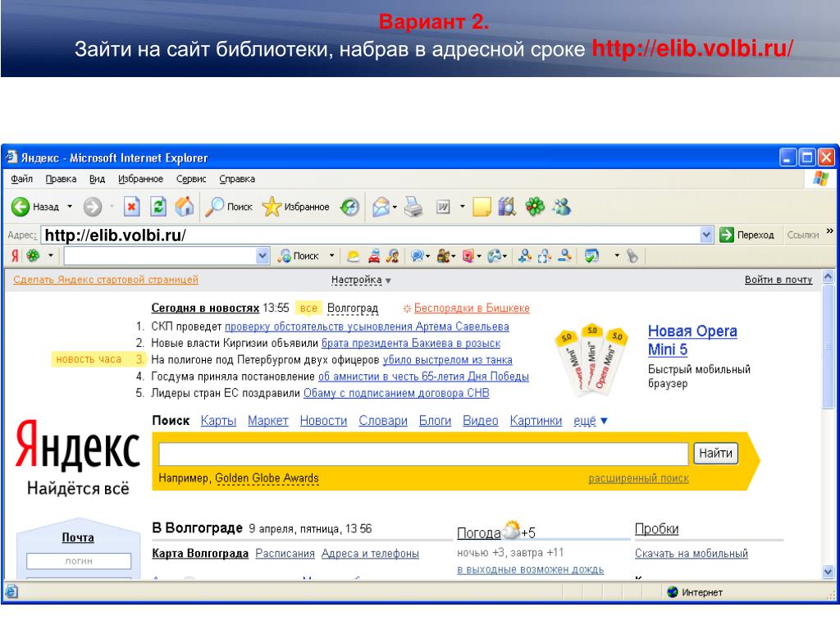The height and width of the screenshot is (630, 840).
Task: Click the flashlight icon on Yandex bar
Action: (632, 257)
